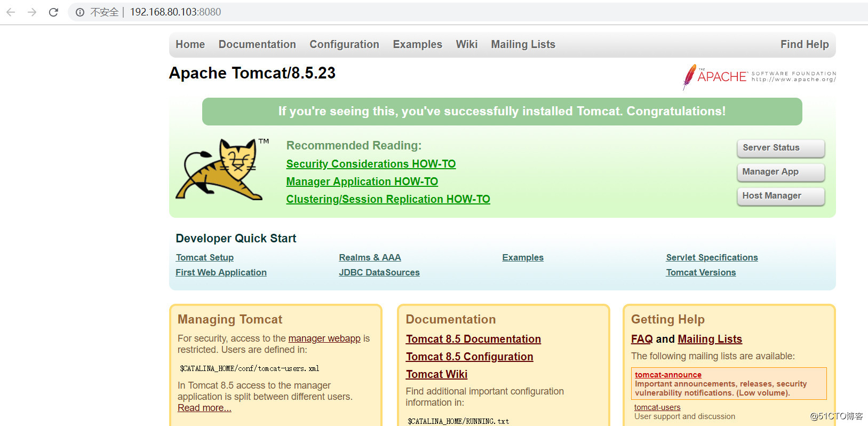Open the JDBC DataSources link
The image size is (868, 426).
(x=379, y=272)
